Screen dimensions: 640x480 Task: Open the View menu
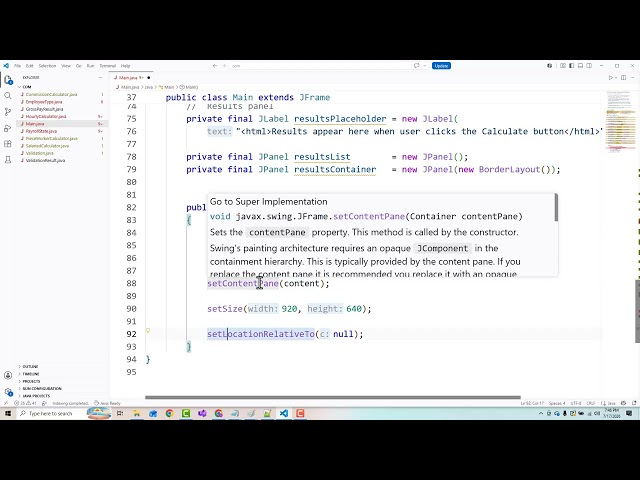click(x=66, y=66)
